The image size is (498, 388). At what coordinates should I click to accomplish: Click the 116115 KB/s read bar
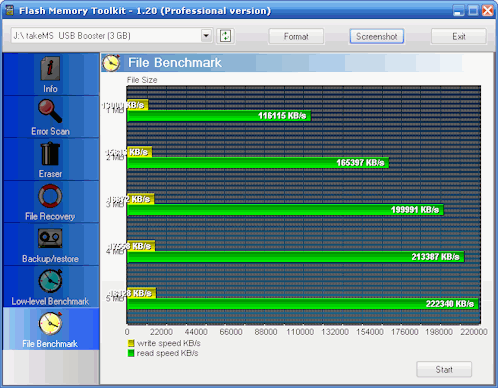tap(219, 116)
